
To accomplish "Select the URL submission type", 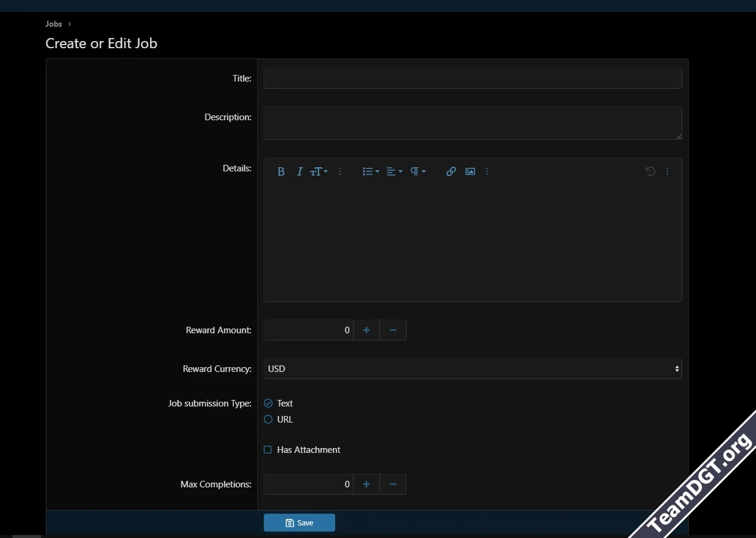I will [268, 420].
